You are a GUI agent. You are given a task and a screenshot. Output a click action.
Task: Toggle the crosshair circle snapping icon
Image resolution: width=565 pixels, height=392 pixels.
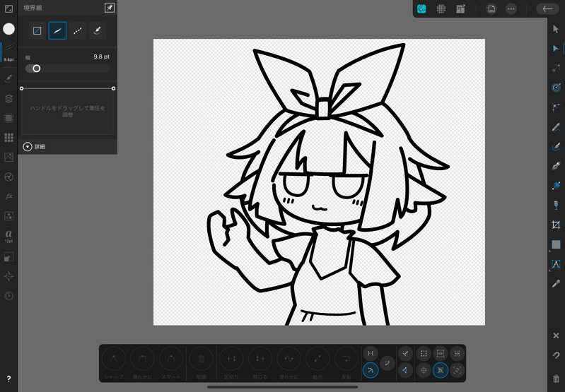click(424, 370)
